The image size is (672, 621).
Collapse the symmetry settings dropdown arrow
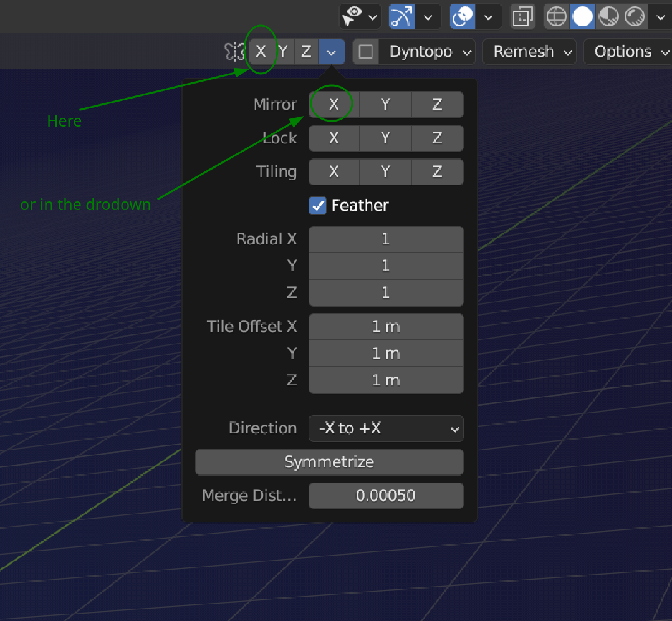click(x=332, y=52)
